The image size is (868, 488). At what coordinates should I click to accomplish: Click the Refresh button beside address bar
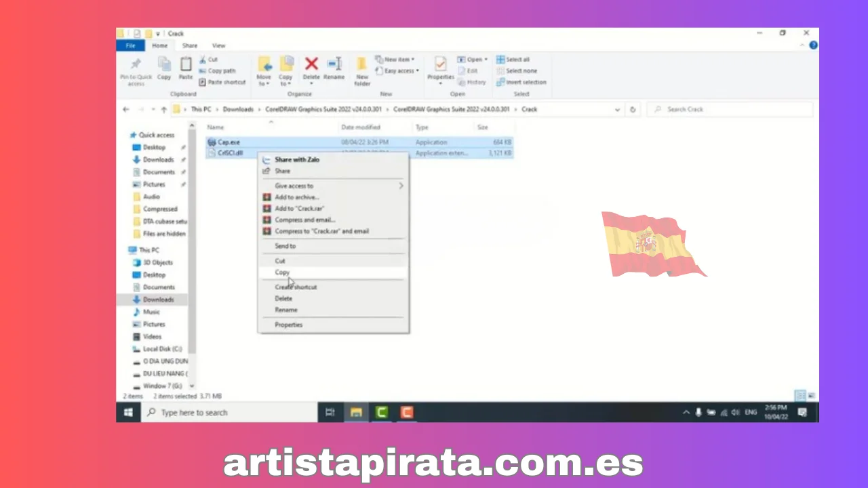(x=633, y=109)
